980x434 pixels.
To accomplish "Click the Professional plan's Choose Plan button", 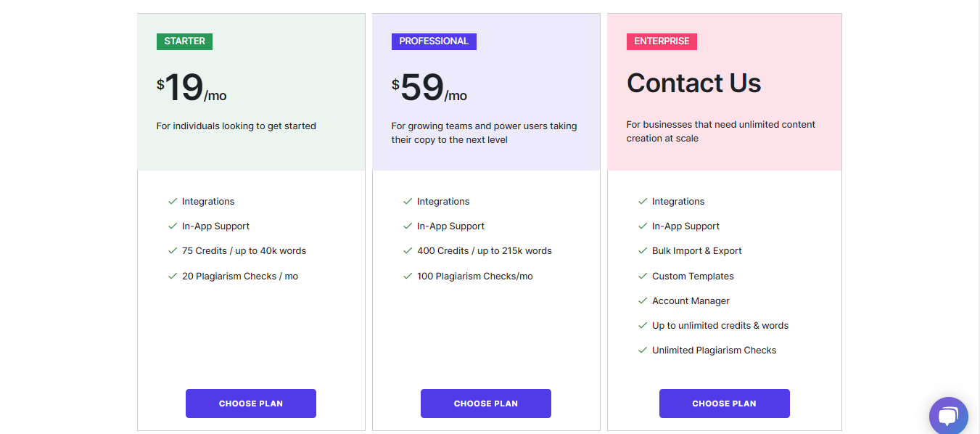I will click(x=486, y=404).
